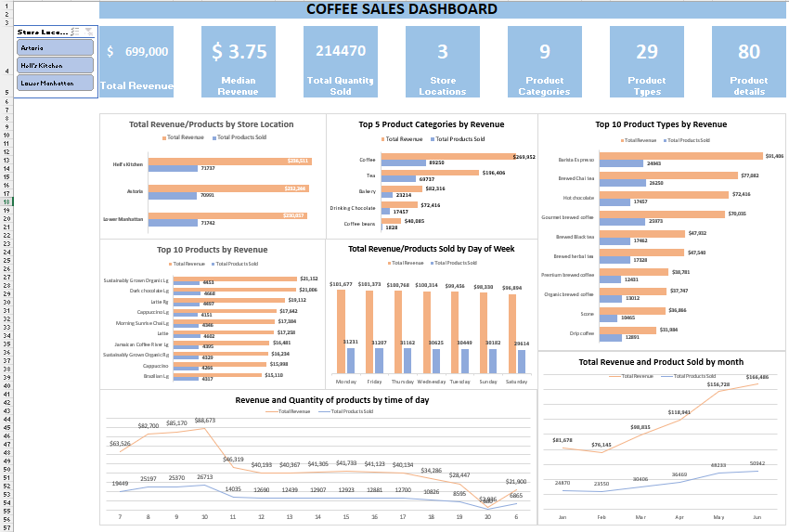Click the $196,406 Tea revenue label
The width and height of the screenshot is (789, 532).
(494, 173)
